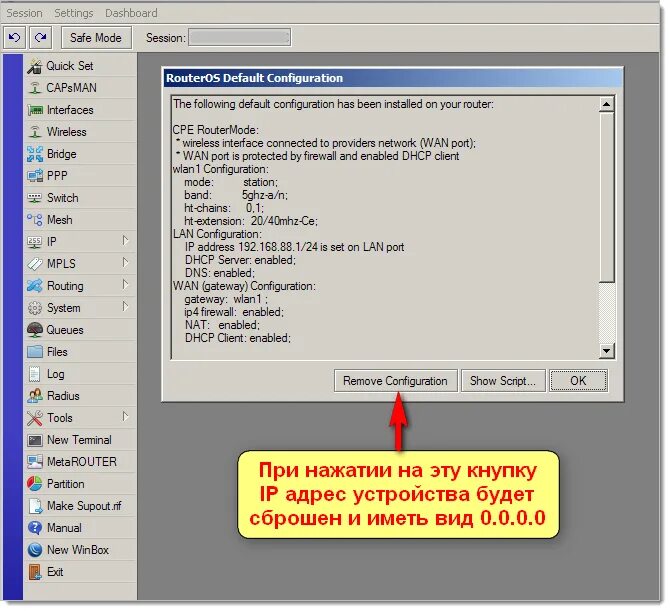The width and height of the screenshot is (670, 611).
Task: Click the scroll up arrow in configuration text
Action: pos(607,104)
